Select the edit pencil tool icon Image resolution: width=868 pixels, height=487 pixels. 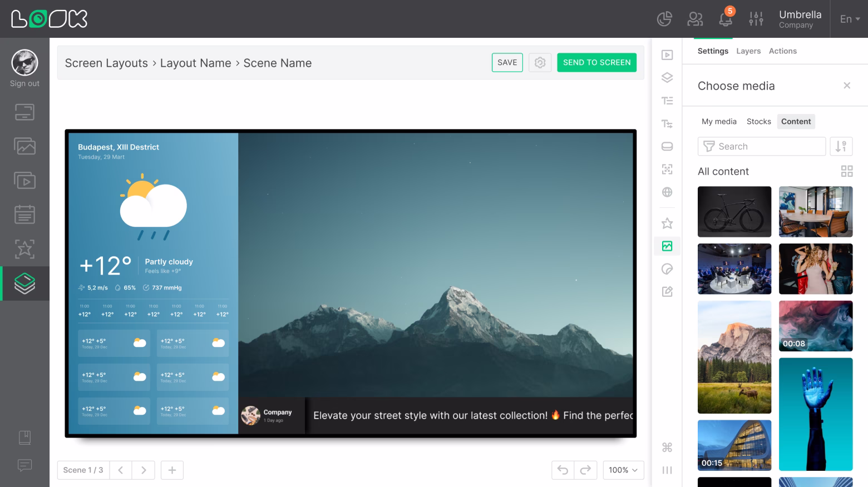click(x=667, y=292)
